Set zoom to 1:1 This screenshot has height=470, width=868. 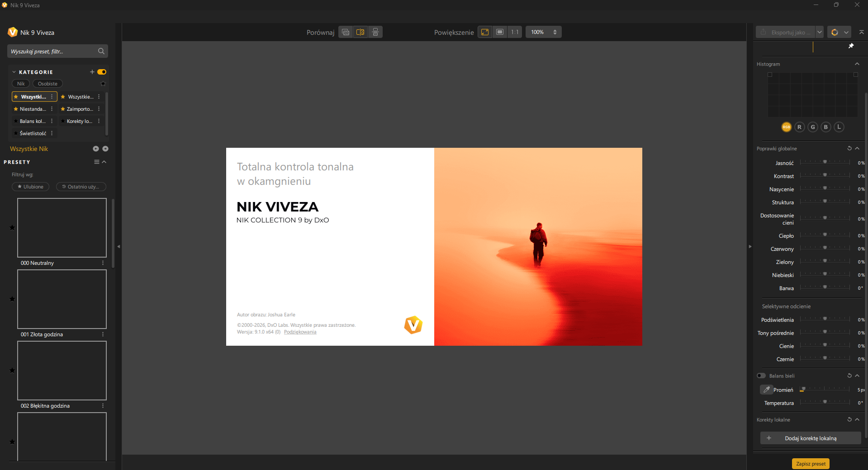point(515,32)
